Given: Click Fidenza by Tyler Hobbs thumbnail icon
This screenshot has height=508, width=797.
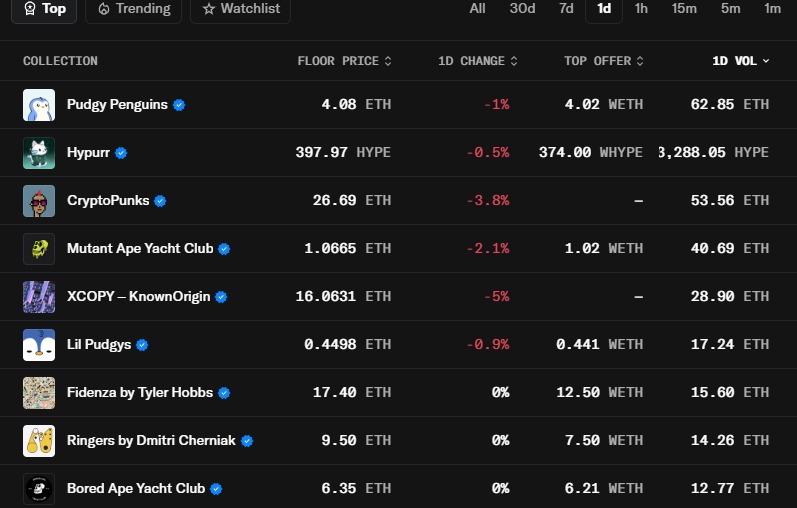Looking at the screenshot, I should (x=39, y=393).
